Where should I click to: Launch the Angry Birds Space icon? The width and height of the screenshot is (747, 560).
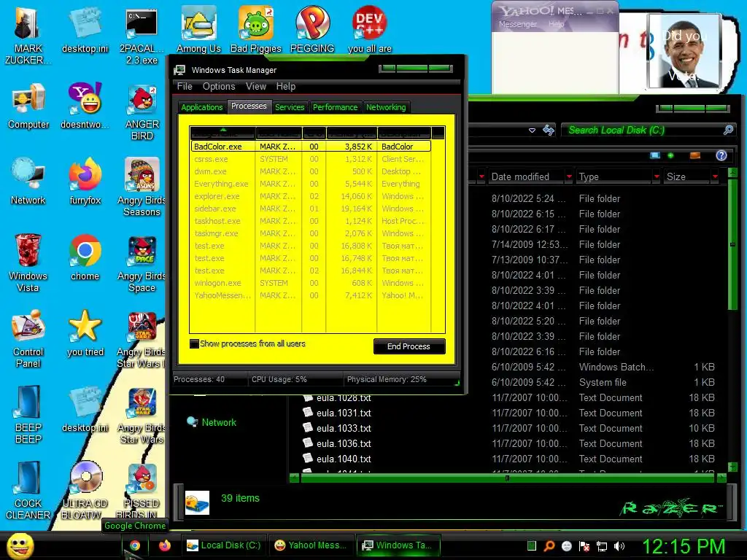pos(142,262)
